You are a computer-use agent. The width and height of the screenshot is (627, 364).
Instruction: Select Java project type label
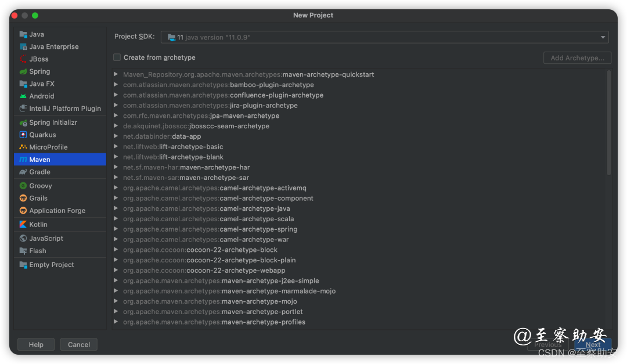37,34
